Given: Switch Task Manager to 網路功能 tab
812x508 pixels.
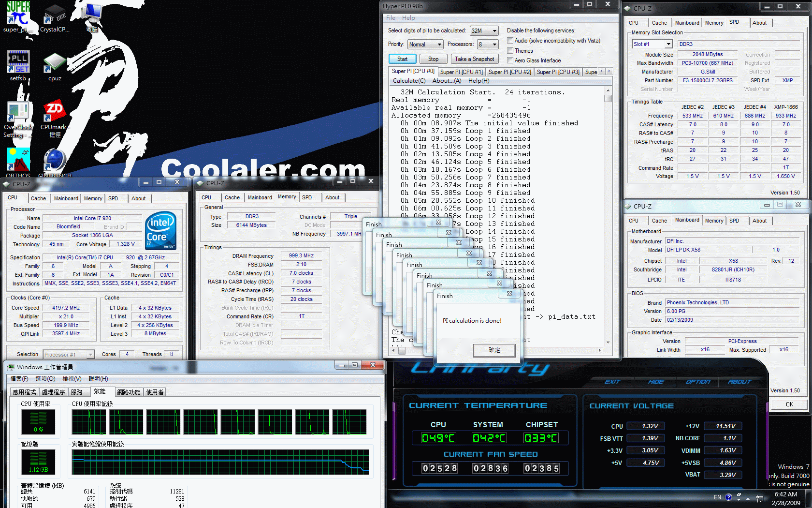Looking at the screenshot, I should pyautogui.click(x=129, y=392).
